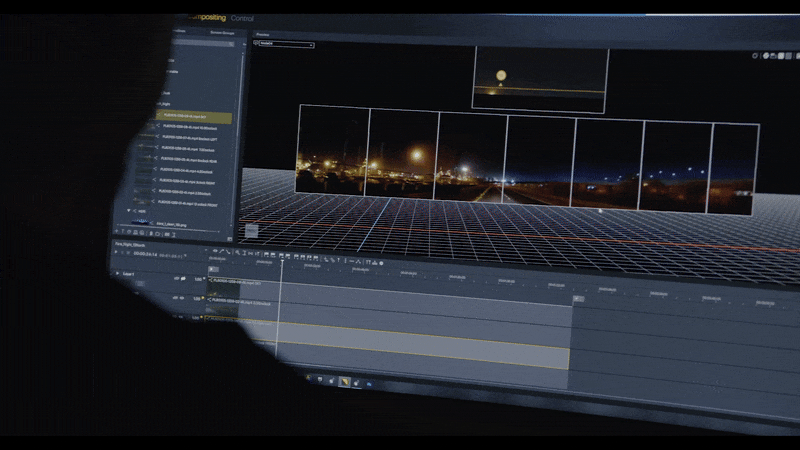Screen dimensions: 800x450
Task: Click opacity value 100 on first track
Action: pyautogui.click(x=197, y=279)
